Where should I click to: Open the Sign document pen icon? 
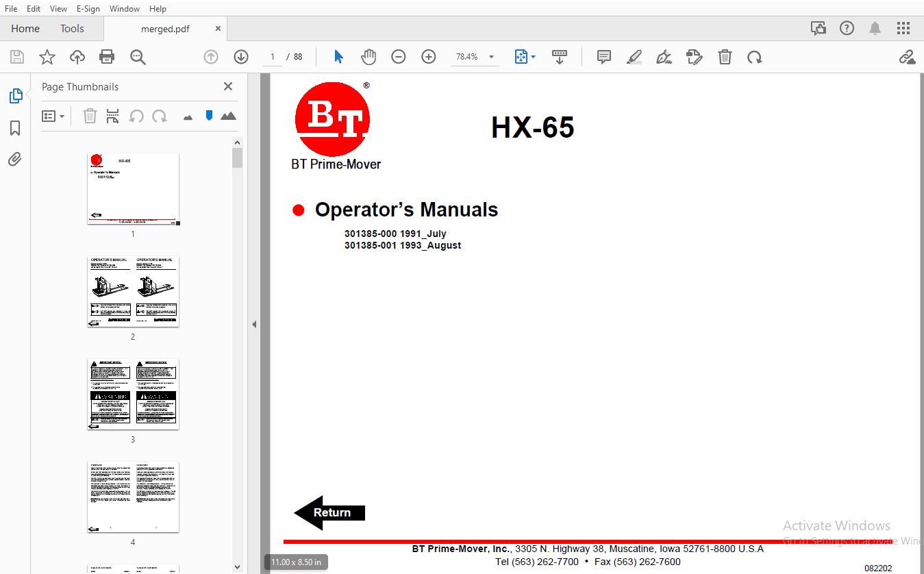point(664,57)
